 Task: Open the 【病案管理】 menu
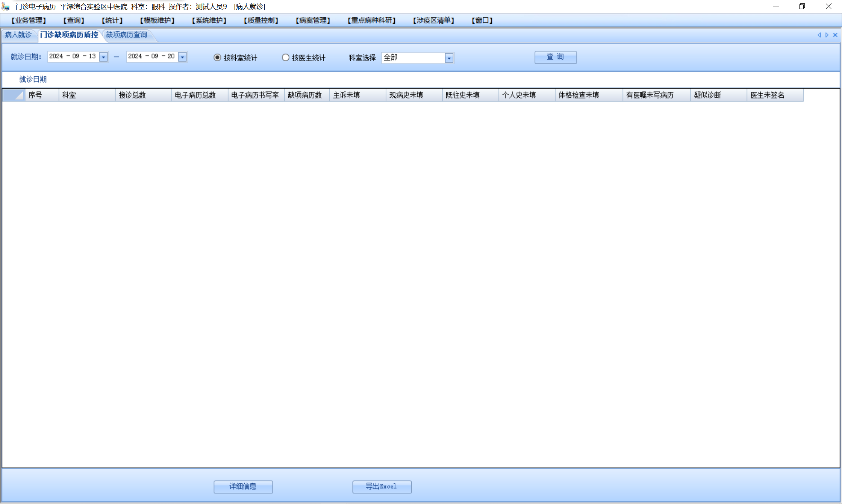[x=313, y=20]
